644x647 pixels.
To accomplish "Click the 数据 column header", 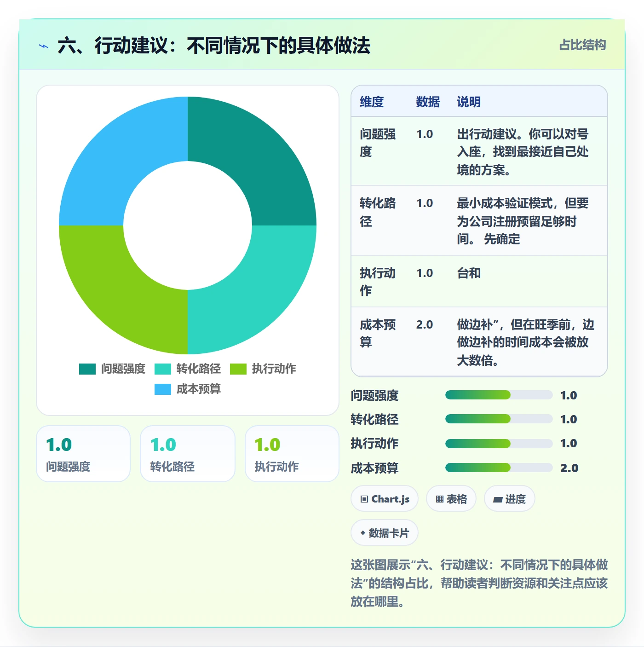I will (428, 102).
